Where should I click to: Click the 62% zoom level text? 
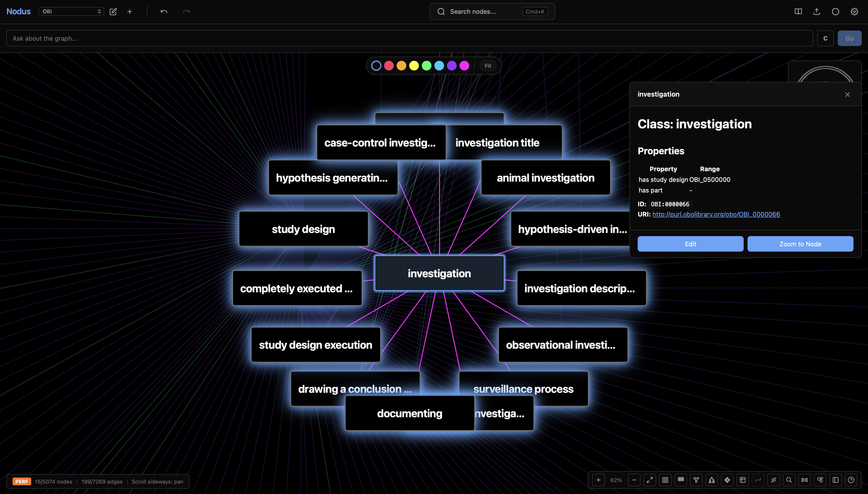point(616,480)
